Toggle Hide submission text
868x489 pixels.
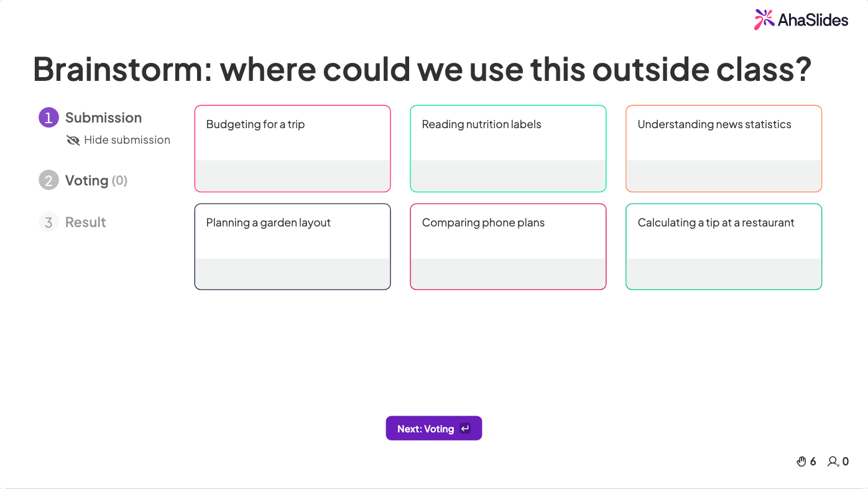pyautogui.click(x=127, y=140)
